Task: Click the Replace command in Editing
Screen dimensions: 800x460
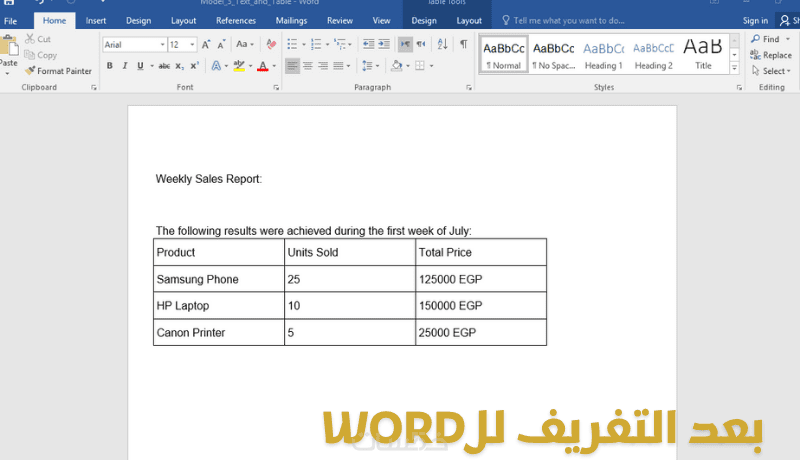Action: pyautogui.click(x=771, y=55)
